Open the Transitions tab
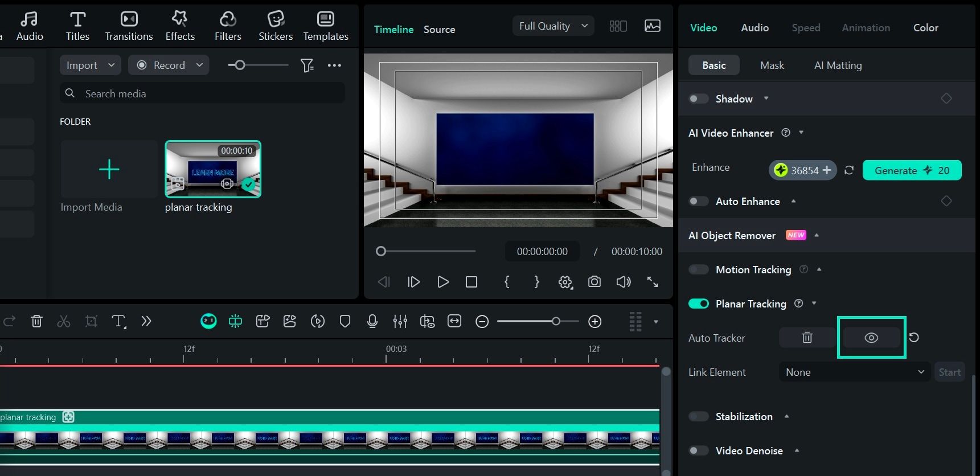Image resolution: width=980 pixels, height=476 pixels. point(129,26)
